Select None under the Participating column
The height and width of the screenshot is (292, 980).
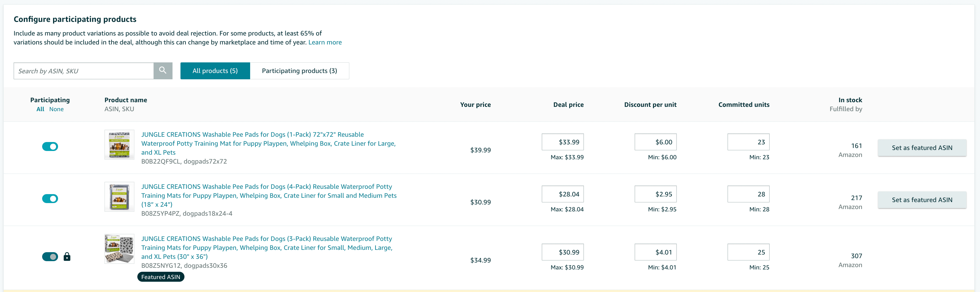coord(56,109)
